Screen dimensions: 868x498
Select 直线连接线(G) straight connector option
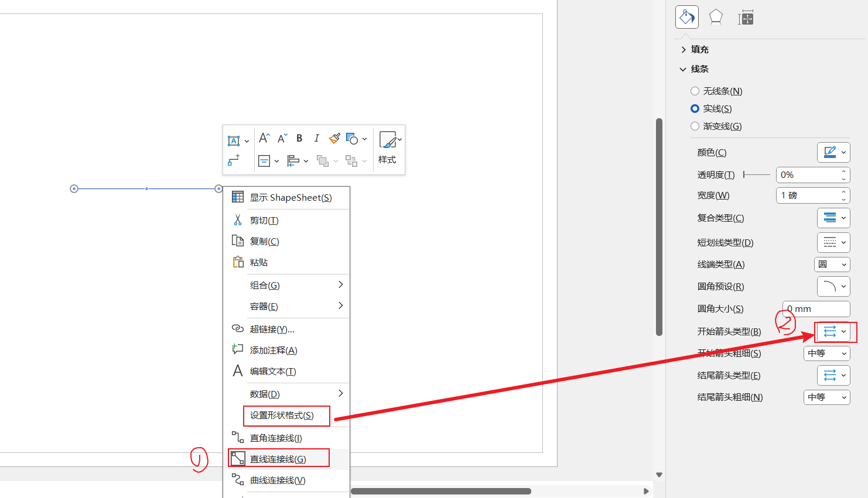279,459
